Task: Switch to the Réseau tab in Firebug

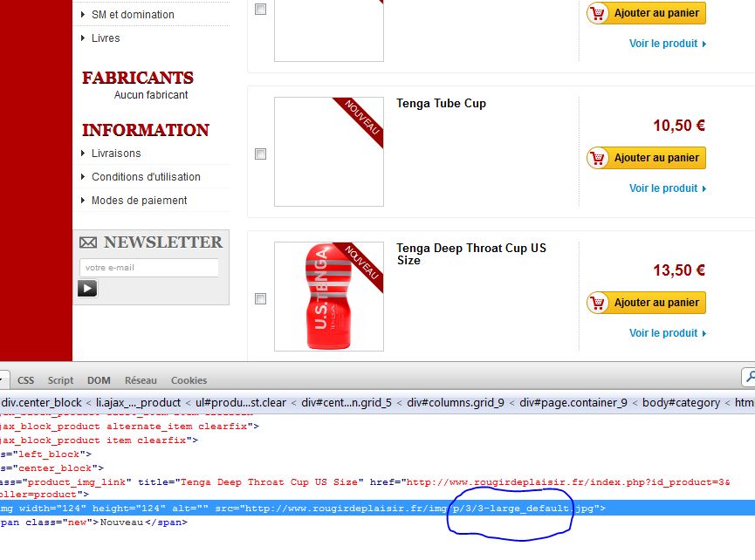Action: coord(141,380)
